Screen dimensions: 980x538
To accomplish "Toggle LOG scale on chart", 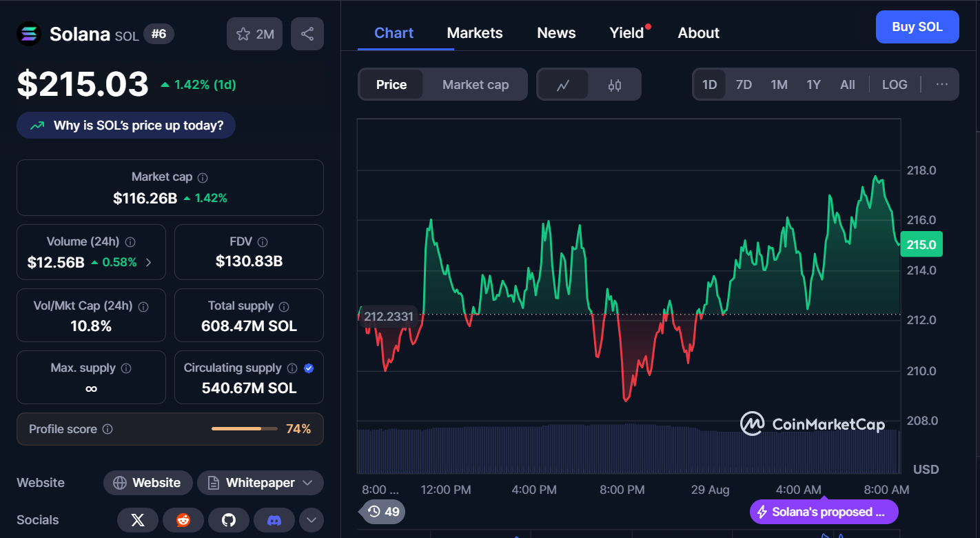I will [x=895, y=85].
